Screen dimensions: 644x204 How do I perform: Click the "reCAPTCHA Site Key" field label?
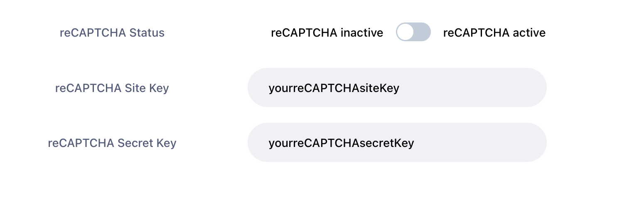click(x=112, y=88)
